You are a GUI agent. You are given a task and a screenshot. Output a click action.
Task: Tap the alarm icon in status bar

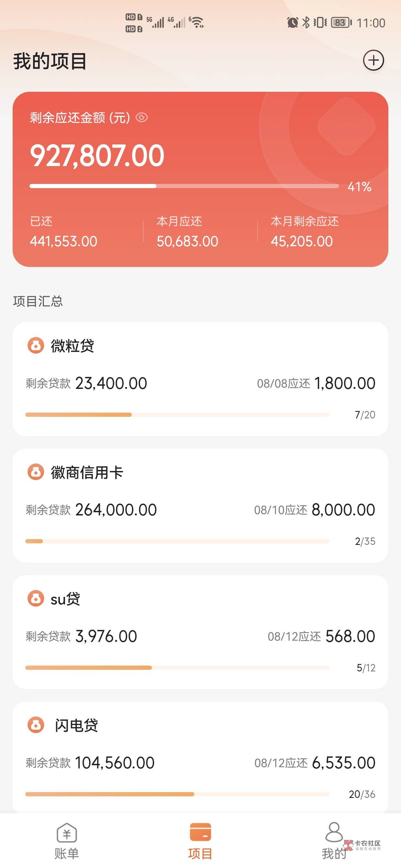(x=292, y=23)
